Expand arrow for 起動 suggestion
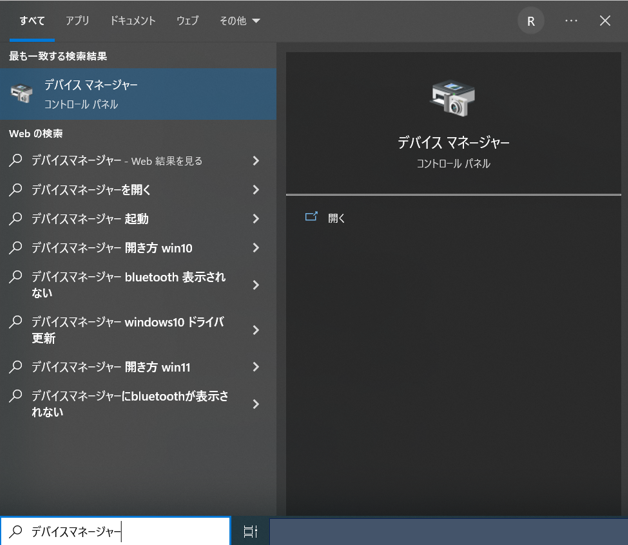Viewport: 628px width, 545px height. point(256,219)
